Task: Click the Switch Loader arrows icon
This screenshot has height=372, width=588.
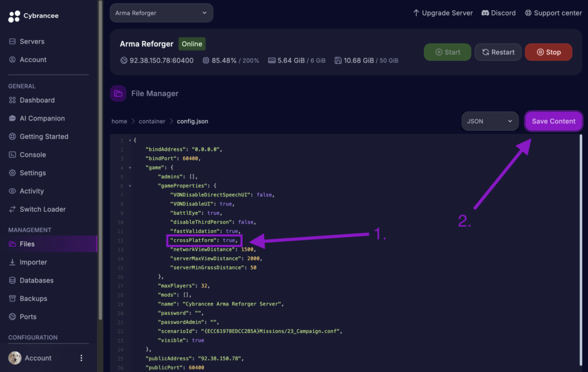Action: click(13, 209)
